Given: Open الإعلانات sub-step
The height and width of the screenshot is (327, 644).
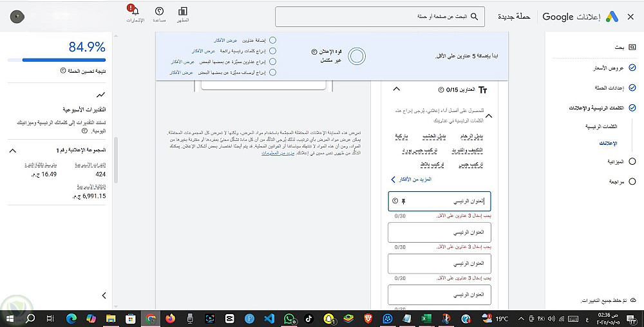Looking at the screenshot, I should pos(609,143).
